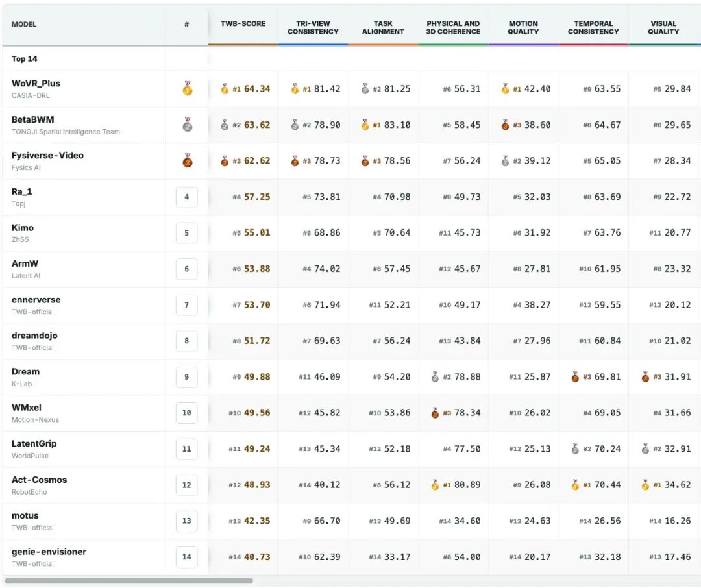Click the rank 14 badge for genie-envisioner

click(186, 557)
